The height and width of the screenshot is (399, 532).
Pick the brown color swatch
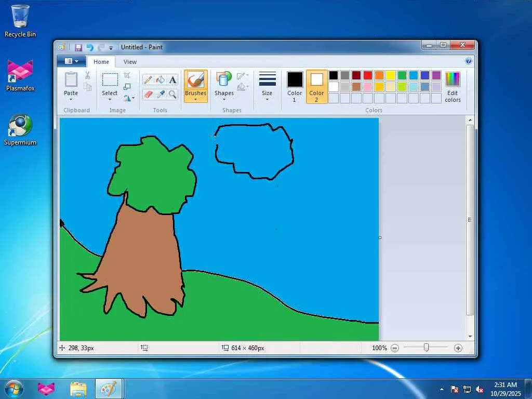(x=356, y=87)
